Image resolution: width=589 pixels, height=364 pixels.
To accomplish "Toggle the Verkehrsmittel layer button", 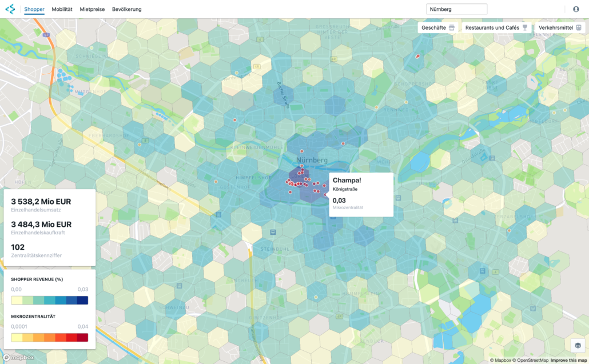I will click(560, 27).
